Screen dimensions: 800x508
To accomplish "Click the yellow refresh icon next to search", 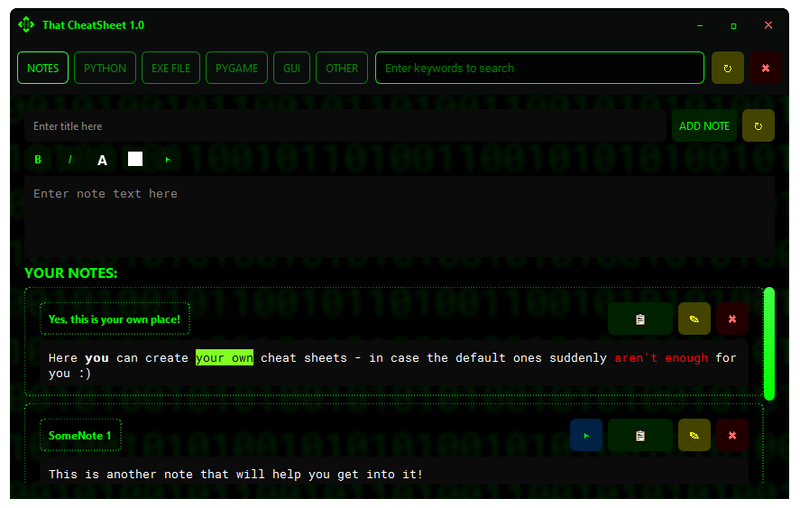I will (727, 68).
